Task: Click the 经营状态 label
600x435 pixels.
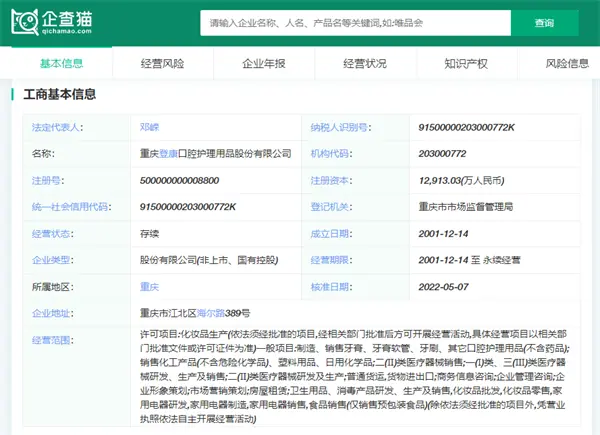Action: point(53,234)
